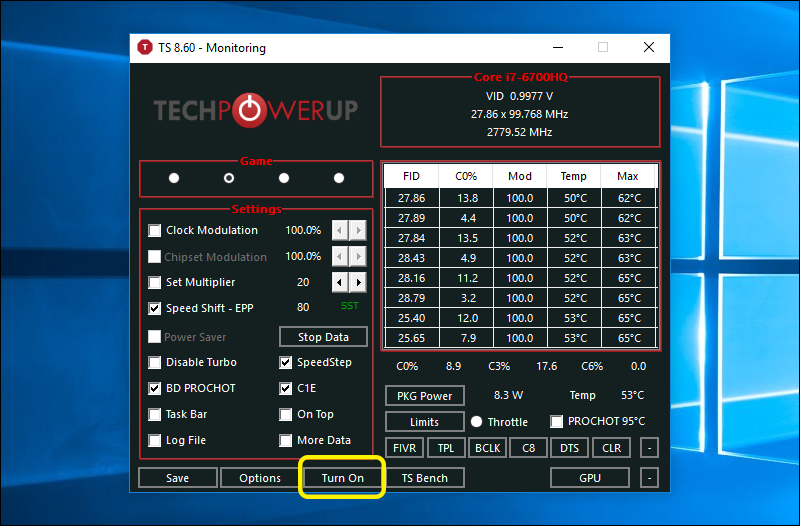Decrease Clock Modulation with left arrow

(340, 231)
